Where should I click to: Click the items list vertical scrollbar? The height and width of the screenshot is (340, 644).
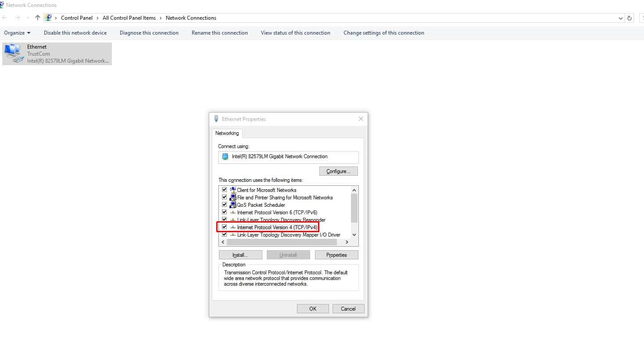point(354,208)
